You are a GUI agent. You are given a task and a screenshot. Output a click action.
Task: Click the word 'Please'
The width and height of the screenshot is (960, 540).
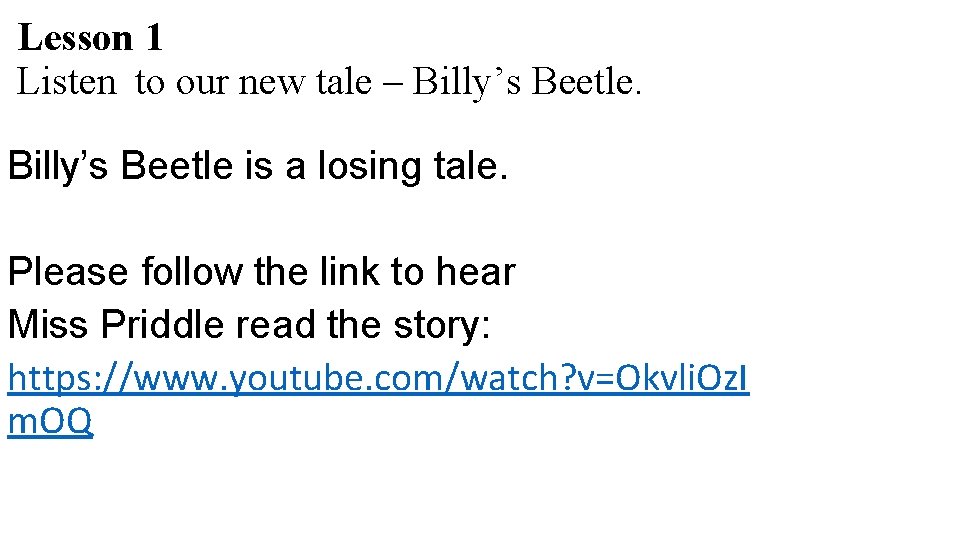[x=68, y=272]
